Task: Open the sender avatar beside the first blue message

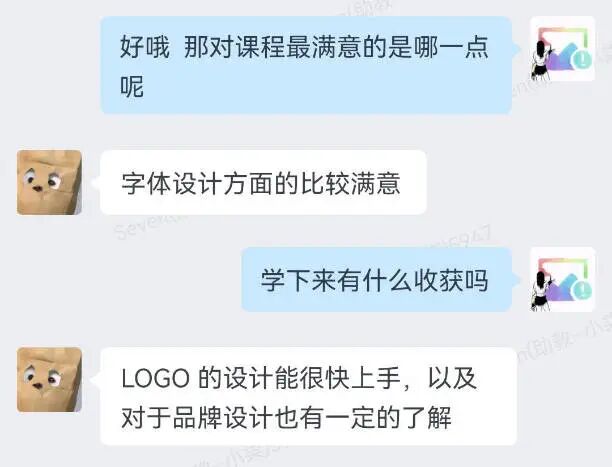Action: pyautogui.click(x=562, y=49)
